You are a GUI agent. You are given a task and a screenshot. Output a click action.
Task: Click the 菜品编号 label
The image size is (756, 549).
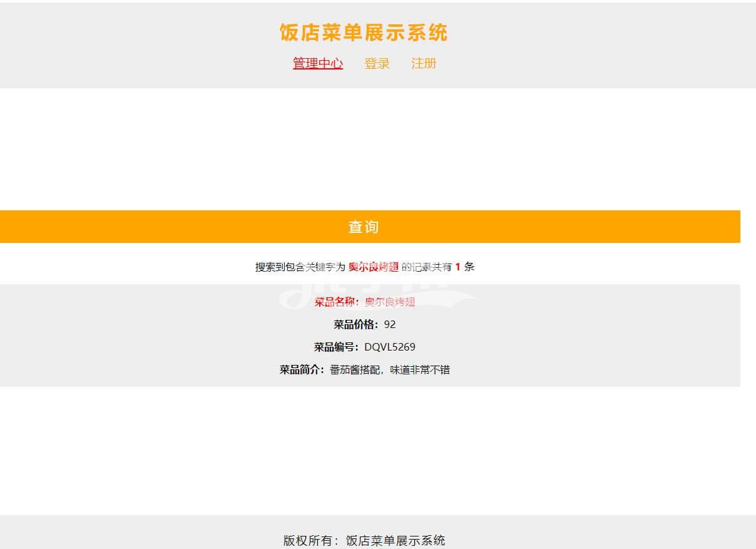336,347
